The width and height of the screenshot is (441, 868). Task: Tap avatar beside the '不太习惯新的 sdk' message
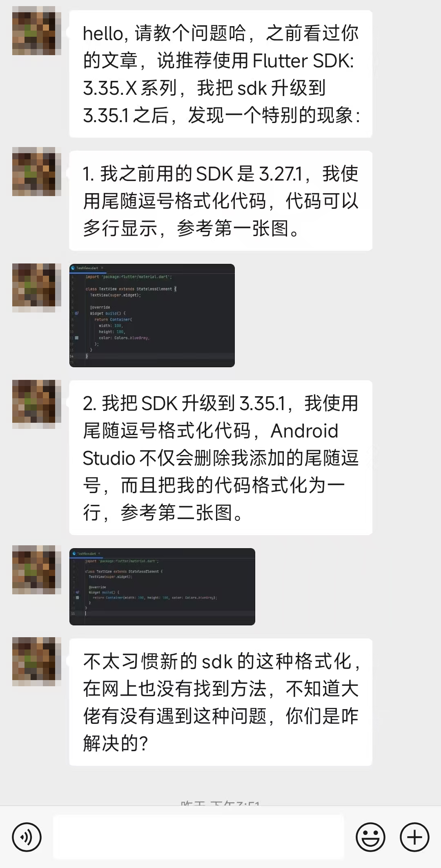[37, 662]
